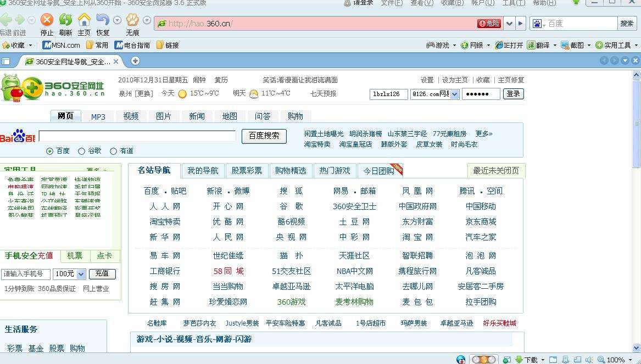This screenshot has width=641, height=364.
Task: Switch to the 我的导航 tab
Action: pos(203,171)
